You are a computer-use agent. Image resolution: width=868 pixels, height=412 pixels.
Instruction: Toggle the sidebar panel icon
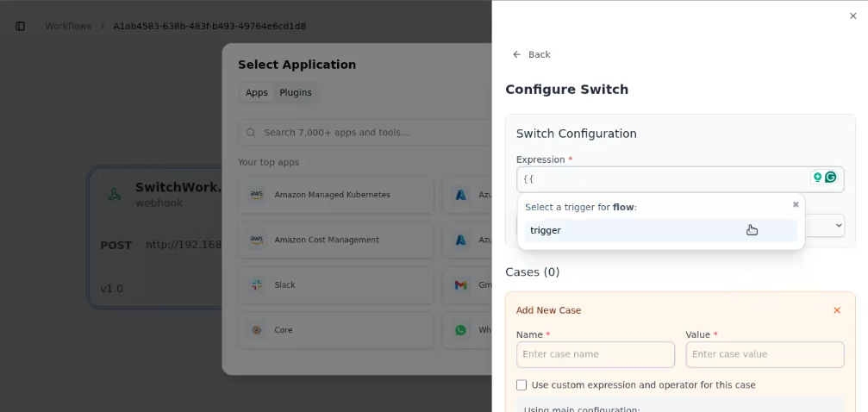point(21,26)
